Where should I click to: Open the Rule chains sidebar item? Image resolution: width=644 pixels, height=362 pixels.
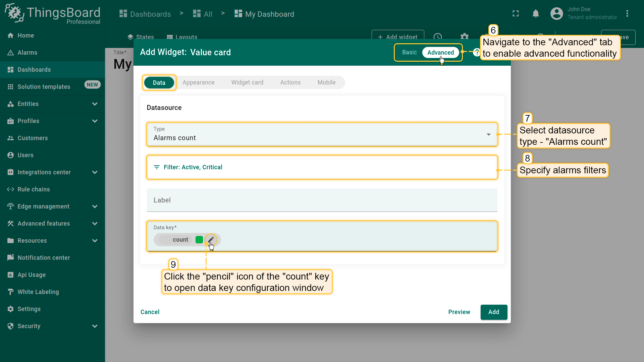[x=34, y=189]
